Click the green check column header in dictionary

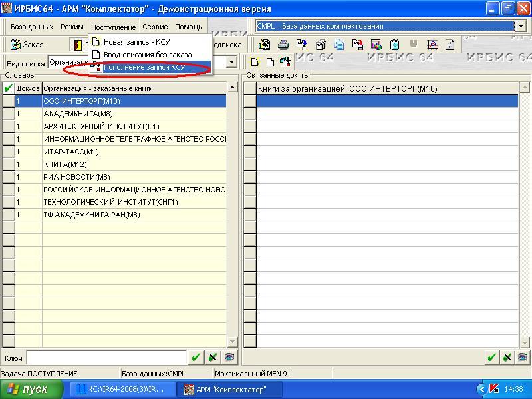(8, 88)
